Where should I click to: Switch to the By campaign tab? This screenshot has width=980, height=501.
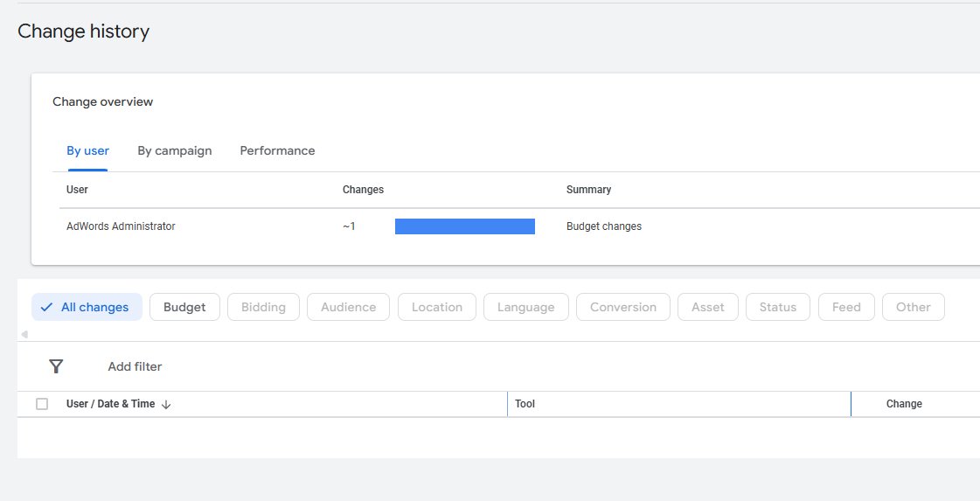[x=174, y=150]
